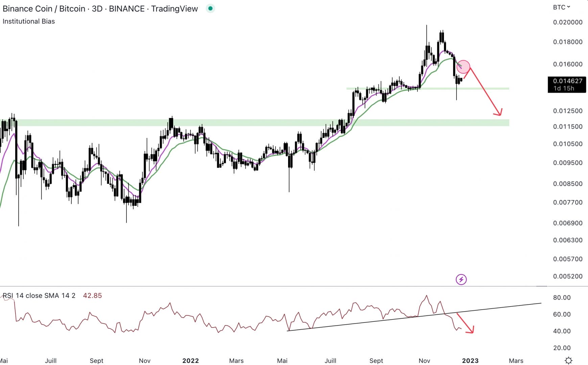This screenshot has width=588, height=365.
Task: Click the TradingView label in chart title
Action: [175, 8]
